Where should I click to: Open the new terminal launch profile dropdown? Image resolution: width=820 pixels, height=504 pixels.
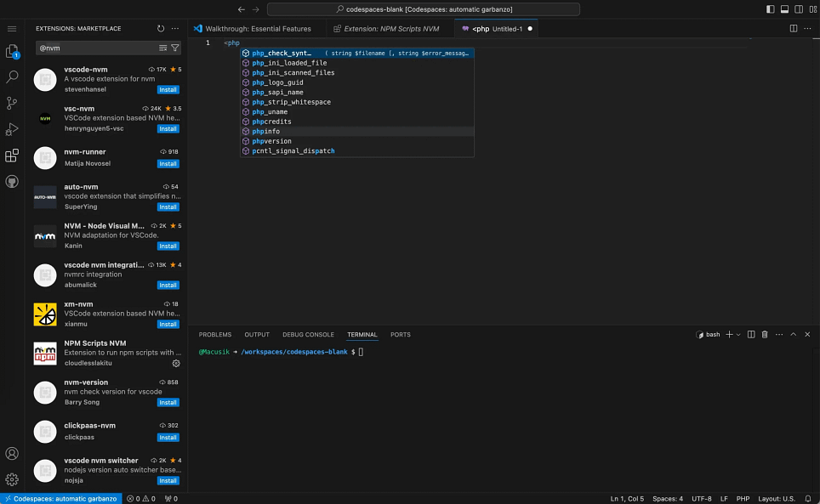tap(738, 335)
